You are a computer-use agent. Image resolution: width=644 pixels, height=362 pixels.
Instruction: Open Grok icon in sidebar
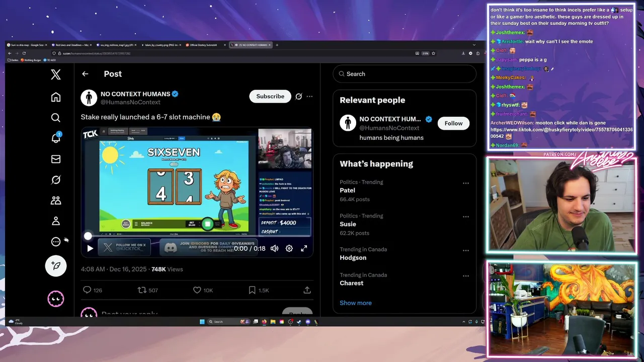[x=56, y=179]
